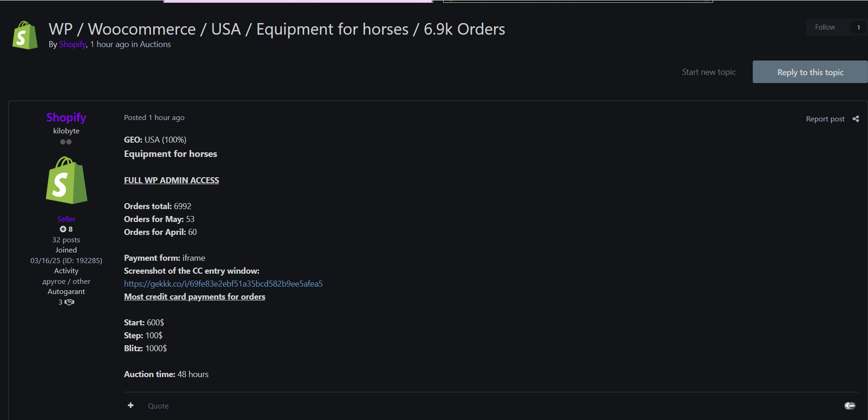Open the follower count badge

(x=858, y=28)
